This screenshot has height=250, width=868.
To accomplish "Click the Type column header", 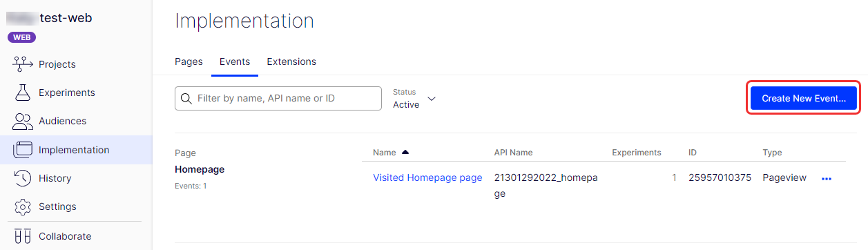I will pos(772,153).
